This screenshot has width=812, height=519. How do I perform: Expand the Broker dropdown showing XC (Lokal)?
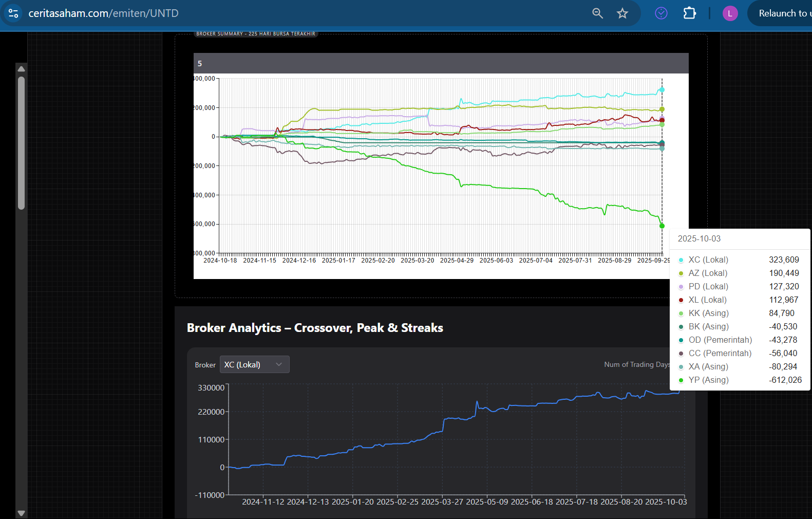click(x=255, y=364)
